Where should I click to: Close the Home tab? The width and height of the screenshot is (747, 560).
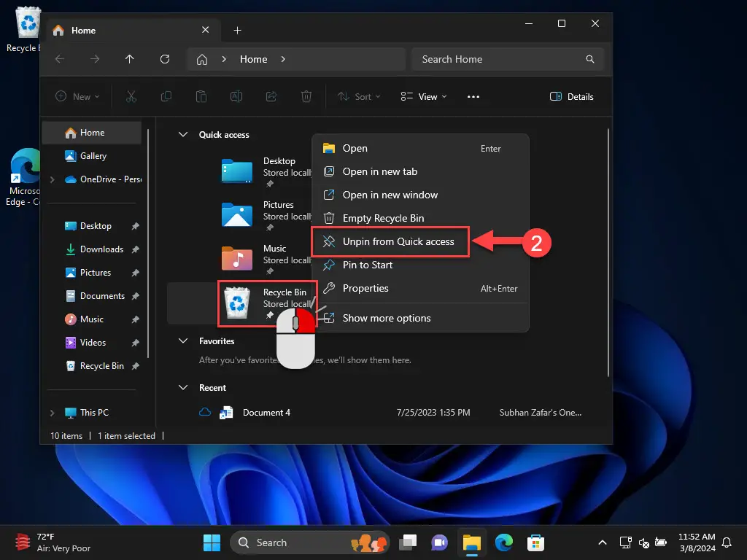point(205,30)
